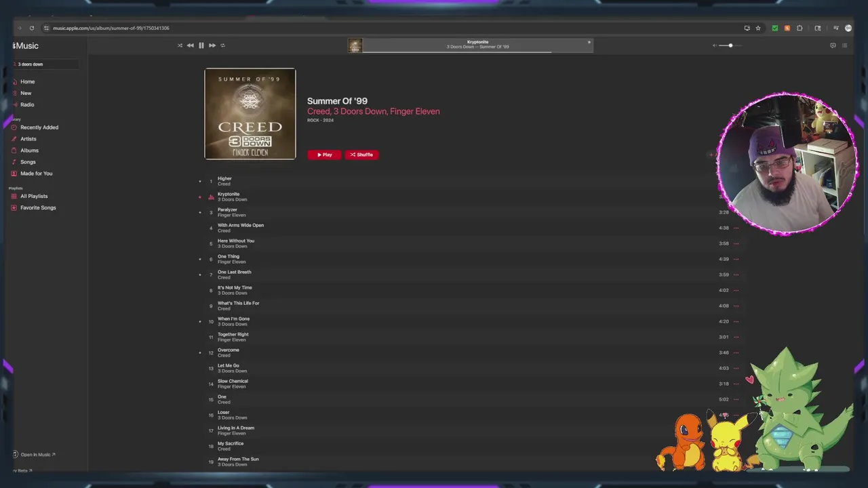Image resolution: width=868 pixels, height=488 pixels.
Task: Open Recently Added in the library
Action: pos(39,127)
